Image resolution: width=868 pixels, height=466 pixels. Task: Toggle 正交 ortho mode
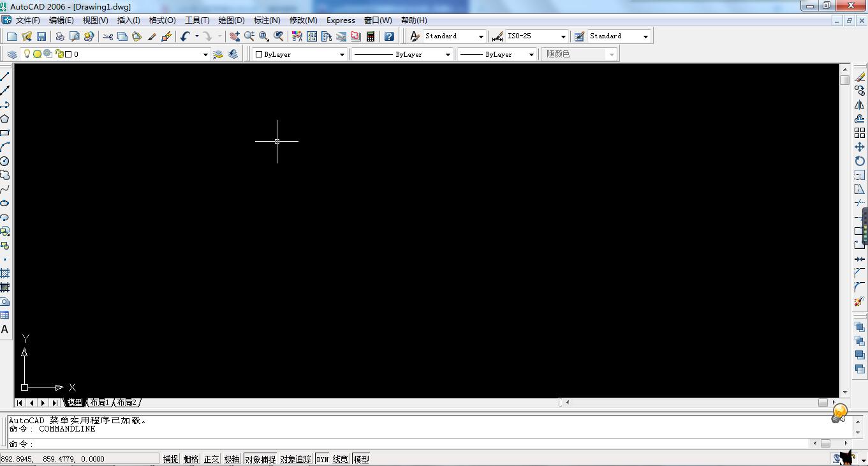[212, 459]
